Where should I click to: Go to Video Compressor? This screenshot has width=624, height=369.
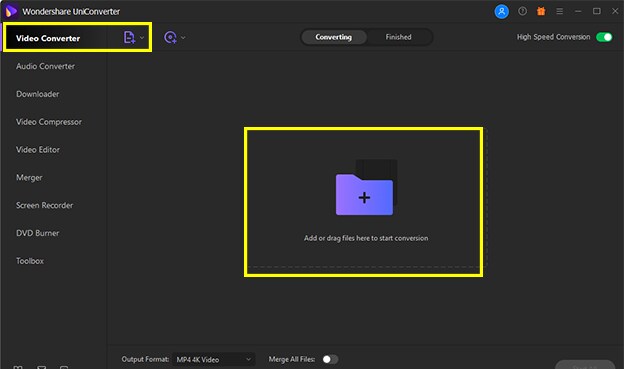pos(49,122)
